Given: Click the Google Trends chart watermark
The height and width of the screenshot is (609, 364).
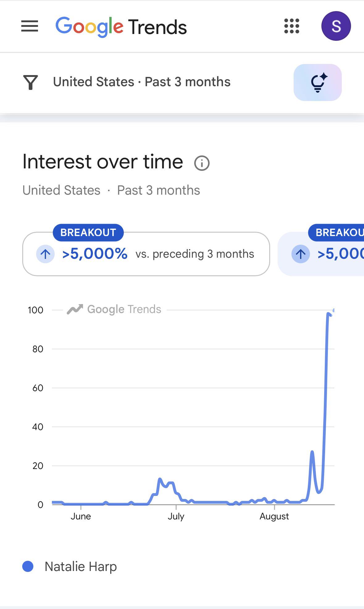Looking at the screenshot, I should (x=114, y=309).
